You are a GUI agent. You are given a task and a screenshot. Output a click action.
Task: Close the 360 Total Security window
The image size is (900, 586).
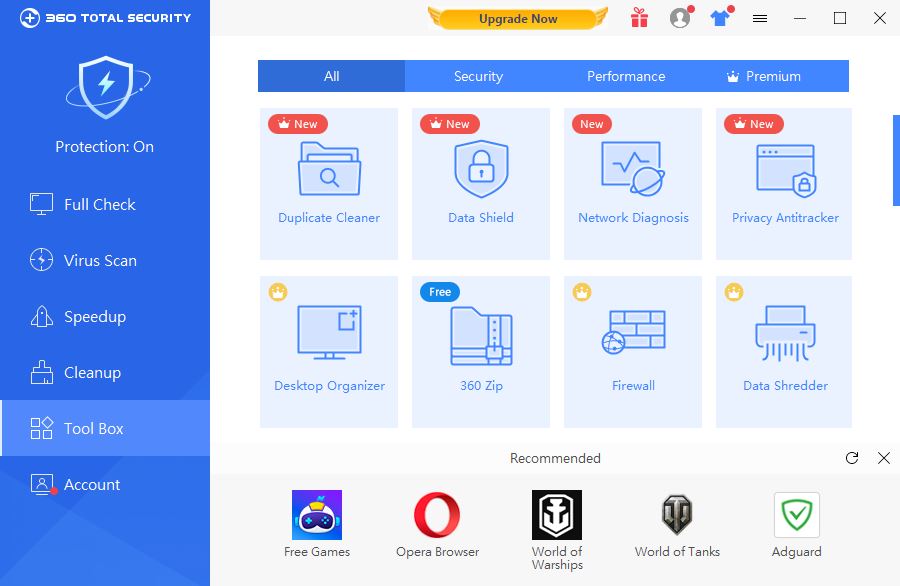click(x=880, y=18)
